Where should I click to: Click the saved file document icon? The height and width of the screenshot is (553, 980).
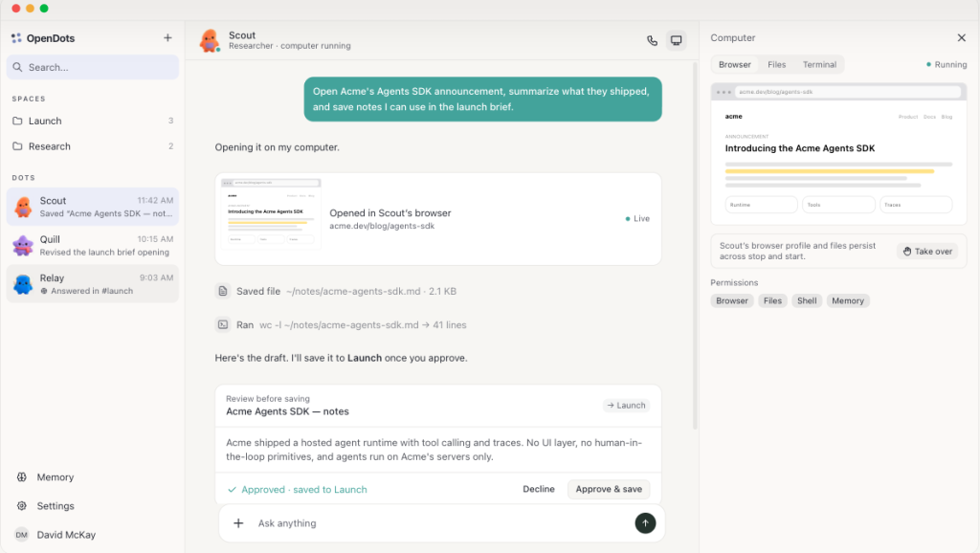pos(223,291)
